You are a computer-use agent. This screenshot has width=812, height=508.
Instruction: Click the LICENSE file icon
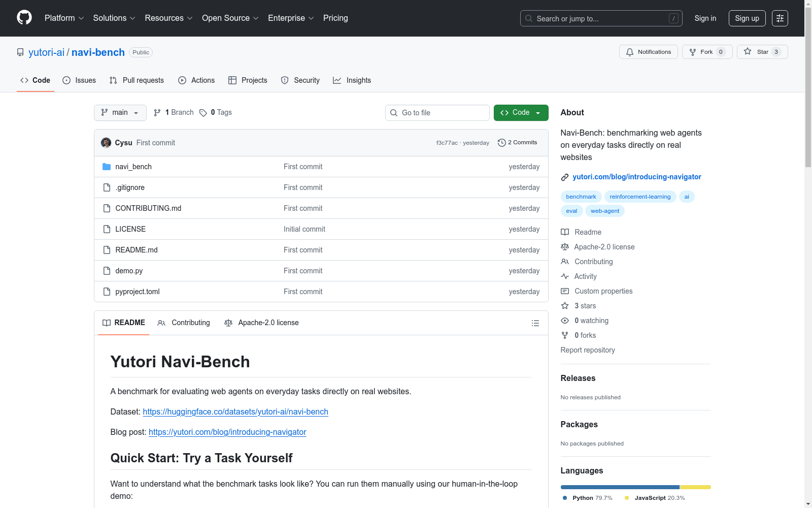point(107,229)
